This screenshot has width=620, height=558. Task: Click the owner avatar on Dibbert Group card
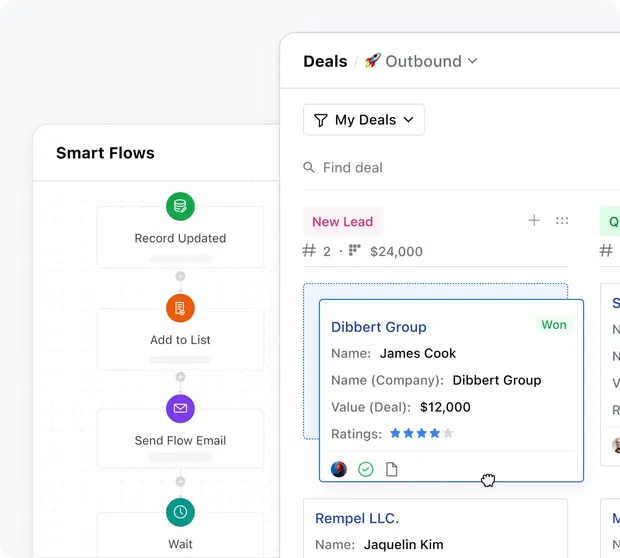pos(339,469)
